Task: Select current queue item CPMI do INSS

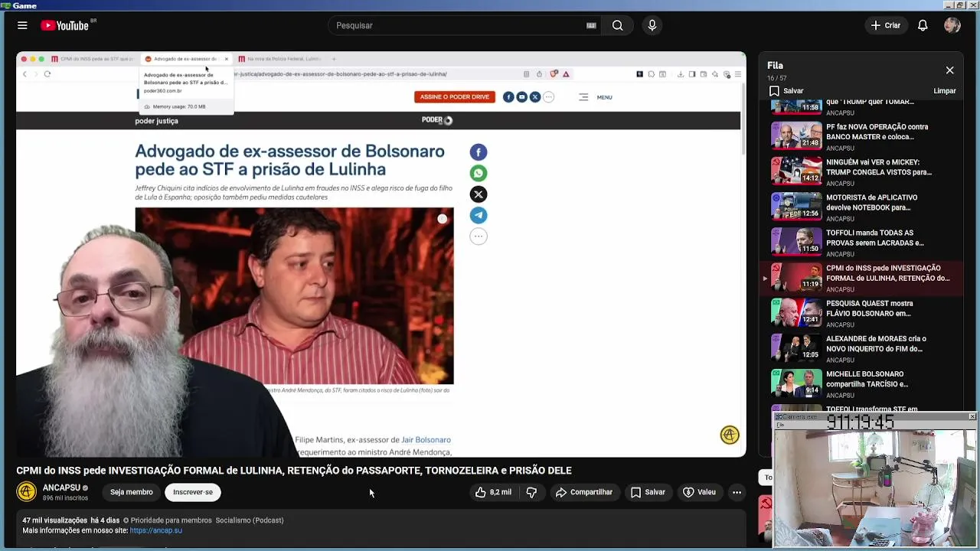Action: tap(861, 278)
